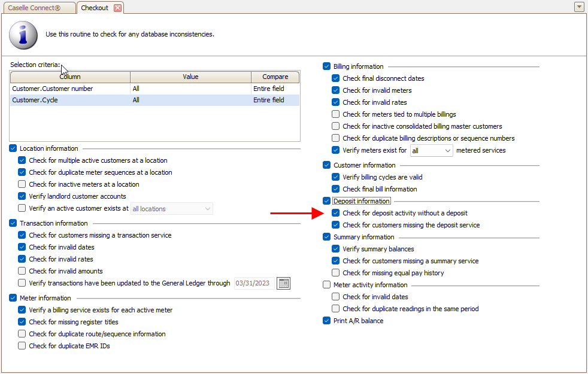Click the Column header in selection criteria
Viewport: 588px width, 374px height.
(70, 77)
